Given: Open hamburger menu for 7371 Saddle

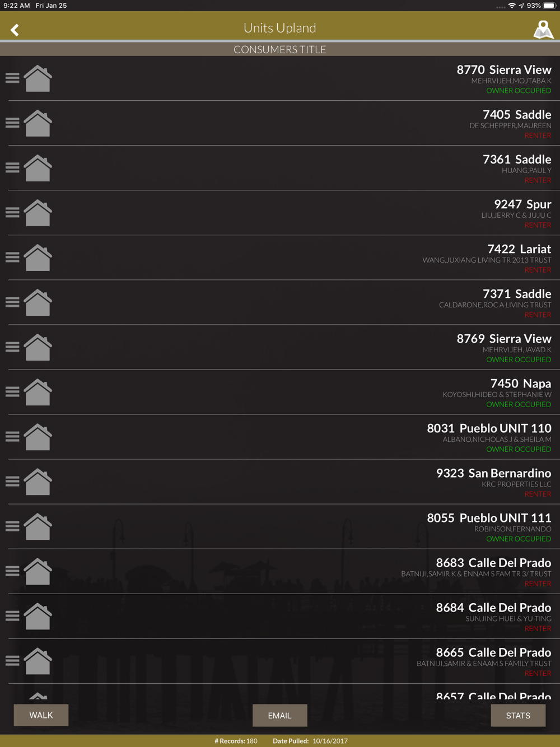Looking at the screenshot, I should click(x=12, y=302).
